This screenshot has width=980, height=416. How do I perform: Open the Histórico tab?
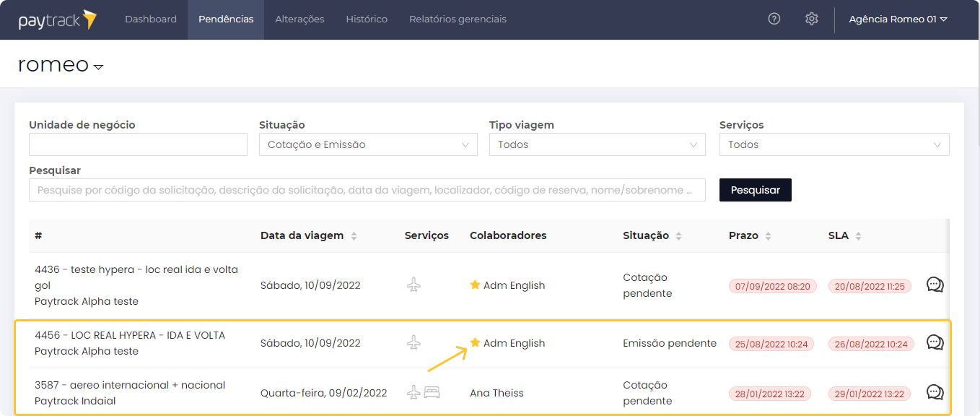coord(367,19)
